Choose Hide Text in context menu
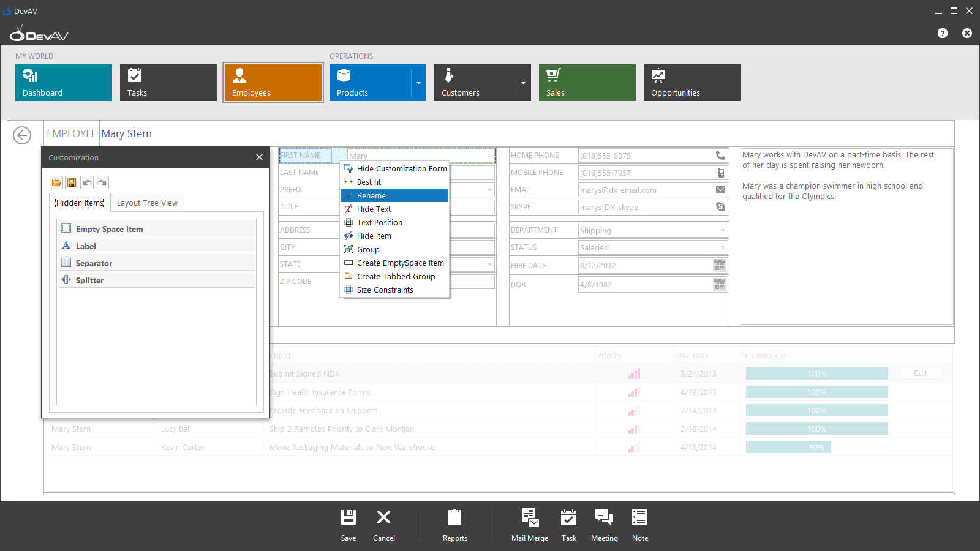Image resolution: width=980 pixels, height=551 pixels. click(395, 209)
